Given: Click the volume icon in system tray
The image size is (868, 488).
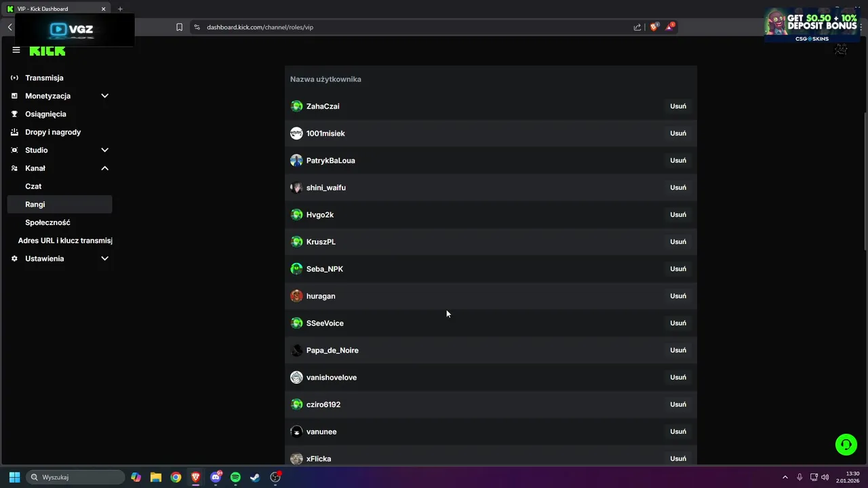Looking at the screenshot, I should (x=825, y=477).
